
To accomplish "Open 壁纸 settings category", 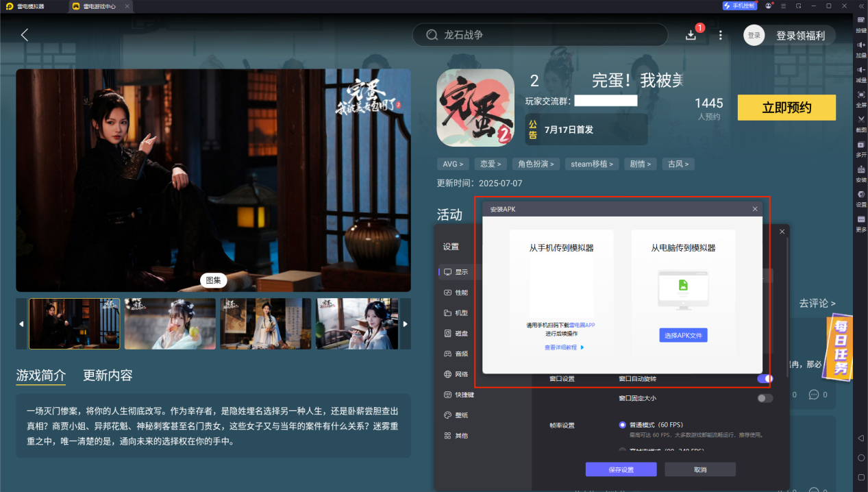I will click(456, 415).
